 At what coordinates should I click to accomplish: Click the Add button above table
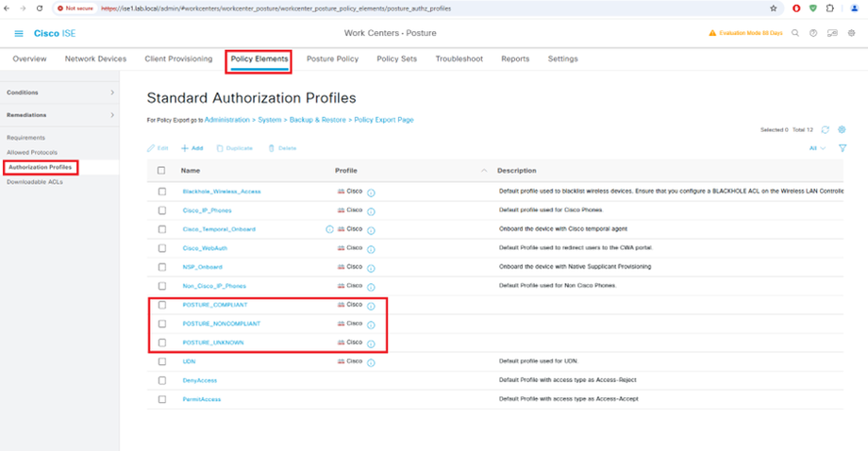[192, 148]
